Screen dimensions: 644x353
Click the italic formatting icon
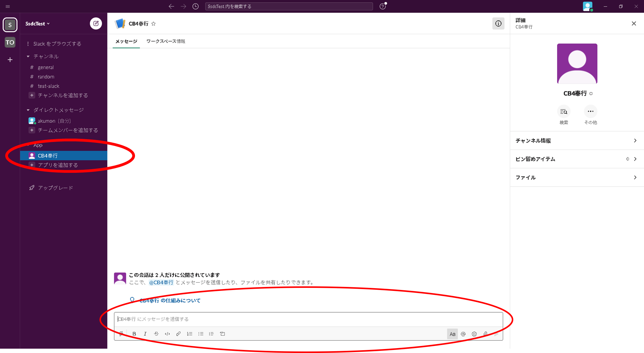145,334
